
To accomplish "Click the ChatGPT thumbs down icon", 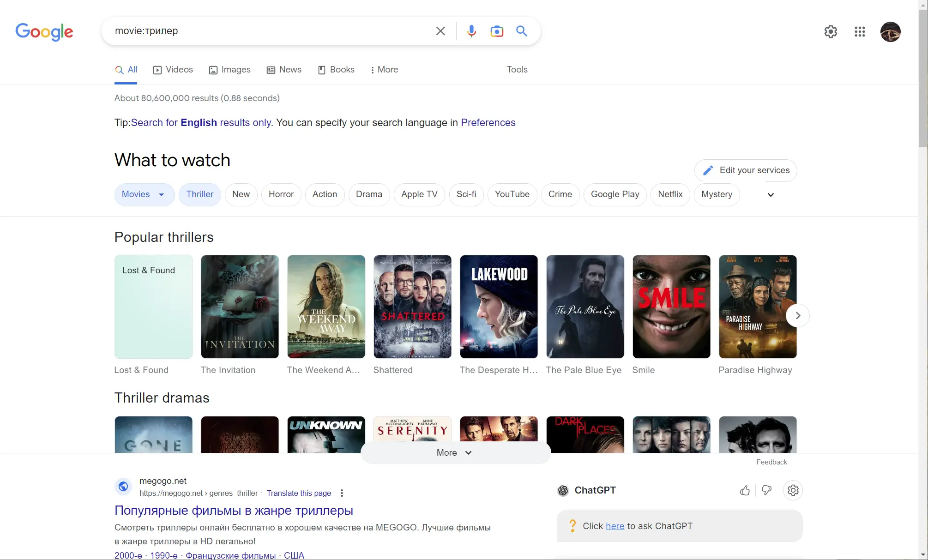I will point(767,490).
